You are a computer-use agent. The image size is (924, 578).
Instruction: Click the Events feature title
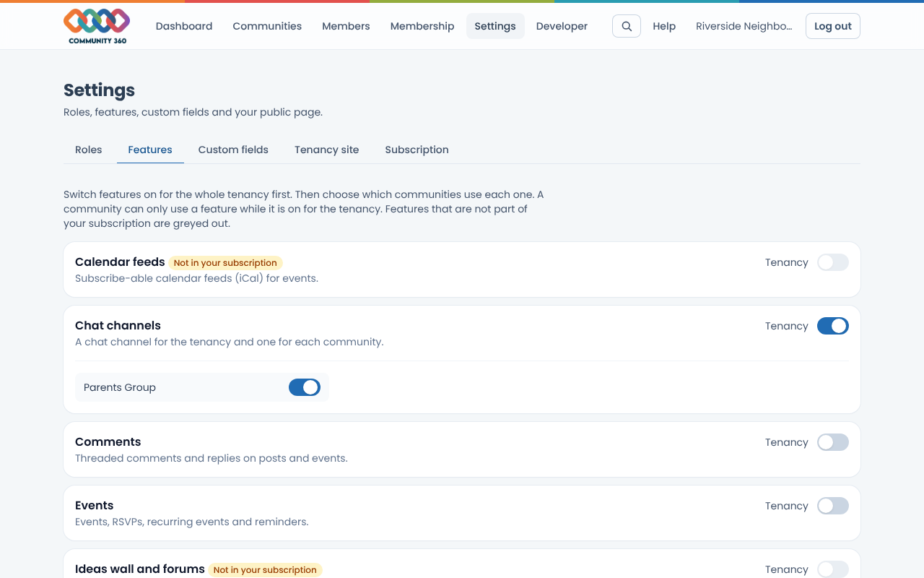[94, 506]
